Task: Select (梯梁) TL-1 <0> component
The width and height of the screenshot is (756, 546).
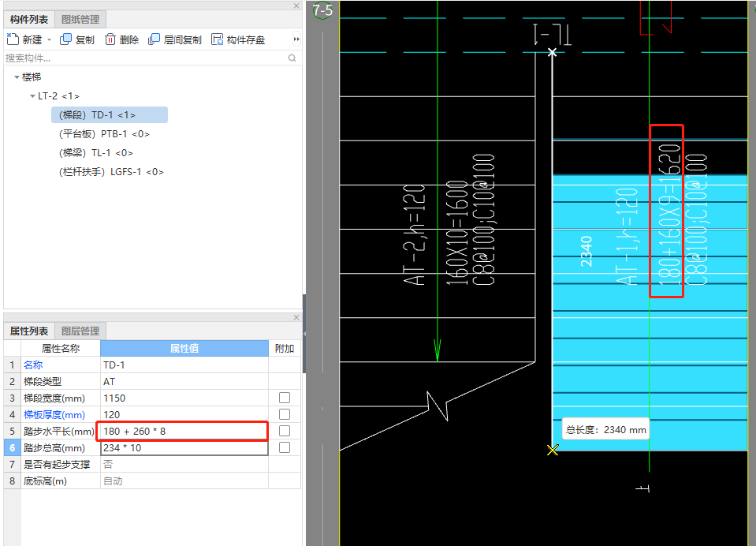Action: tap(96, 152)
